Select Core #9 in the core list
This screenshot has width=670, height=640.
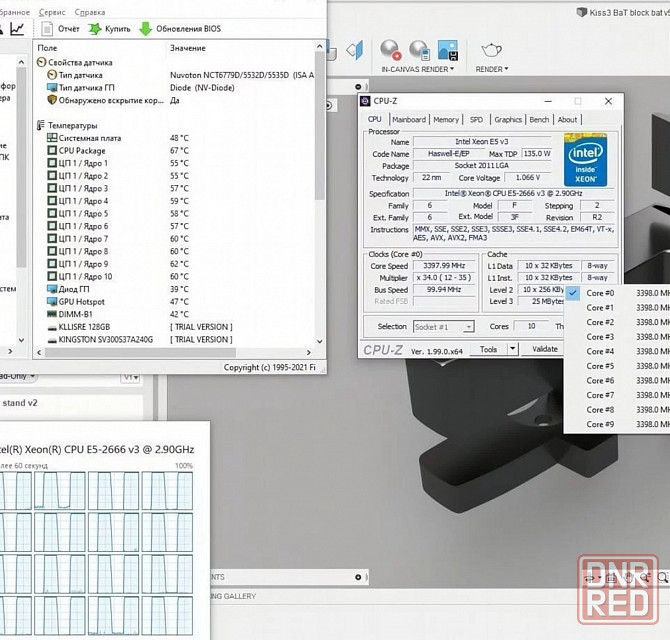point(601,424)
